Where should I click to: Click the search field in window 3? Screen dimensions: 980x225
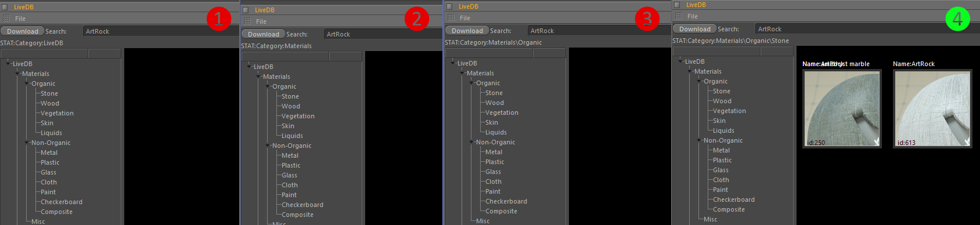click(599, 31)
